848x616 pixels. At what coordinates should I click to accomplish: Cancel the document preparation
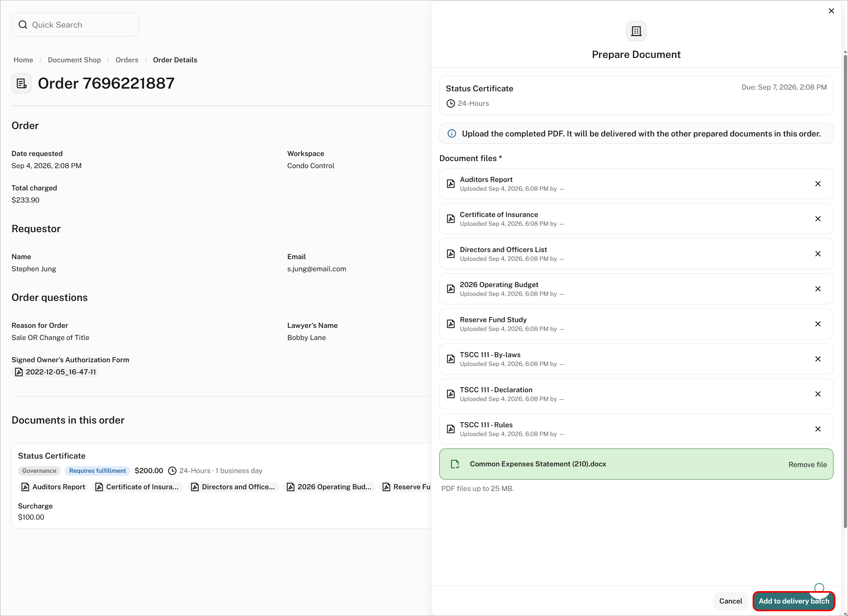[x=730, y=601]
